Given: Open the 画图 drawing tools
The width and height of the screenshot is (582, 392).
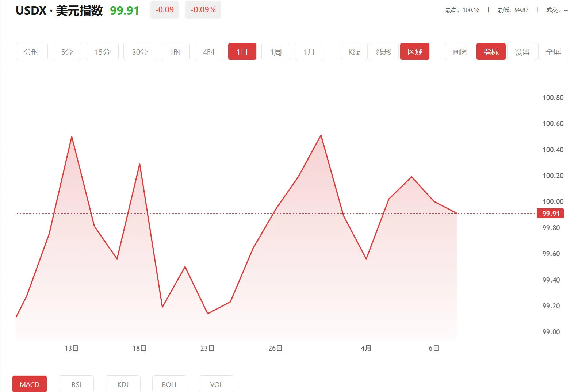Looking at the screenshot, I should tap(460, 52).
